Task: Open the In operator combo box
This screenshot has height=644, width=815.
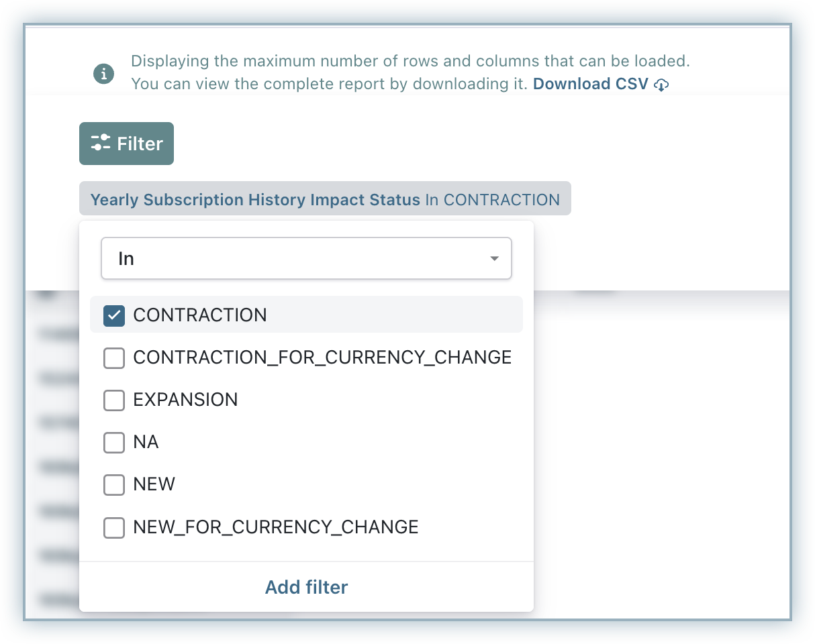Action: click(306, 258)
